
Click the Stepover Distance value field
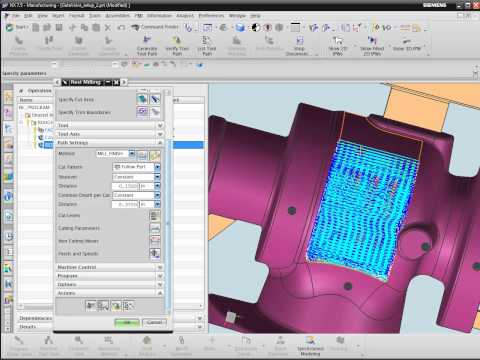coord(125,186)
